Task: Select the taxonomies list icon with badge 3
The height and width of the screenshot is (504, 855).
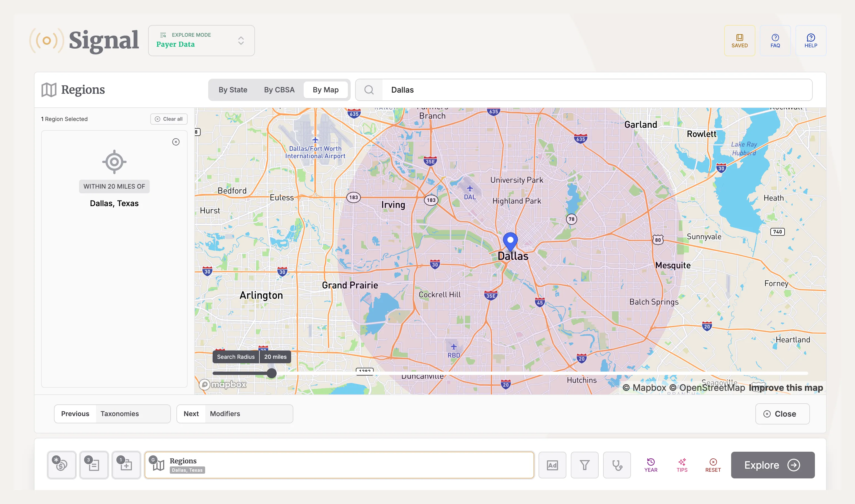Action: click(x=94, y=465)
